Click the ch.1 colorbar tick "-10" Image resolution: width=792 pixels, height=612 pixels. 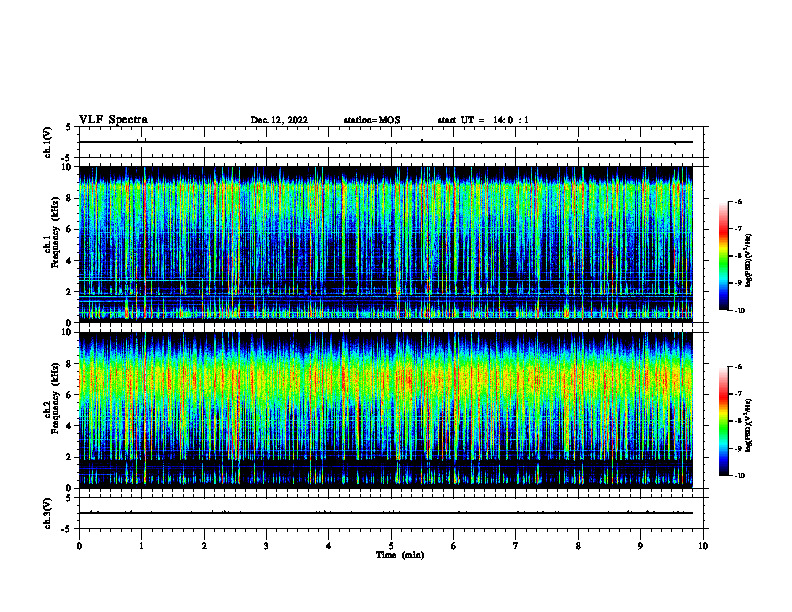pos(740,310)
